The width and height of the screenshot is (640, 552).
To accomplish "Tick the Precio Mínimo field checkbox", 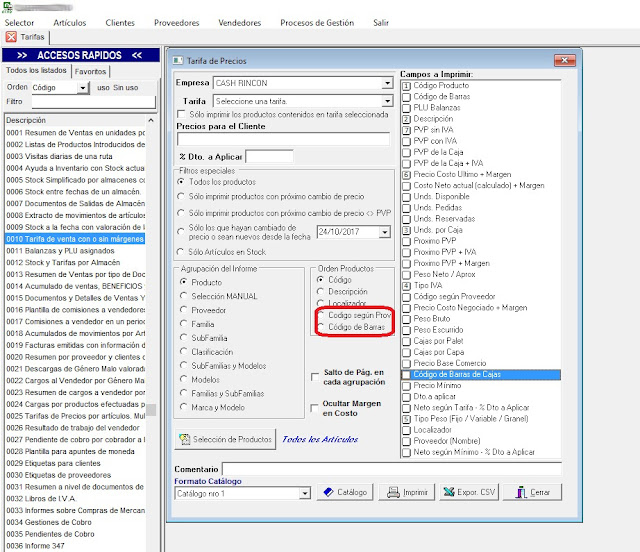I will pyautogui.click(x=406, y=385).
